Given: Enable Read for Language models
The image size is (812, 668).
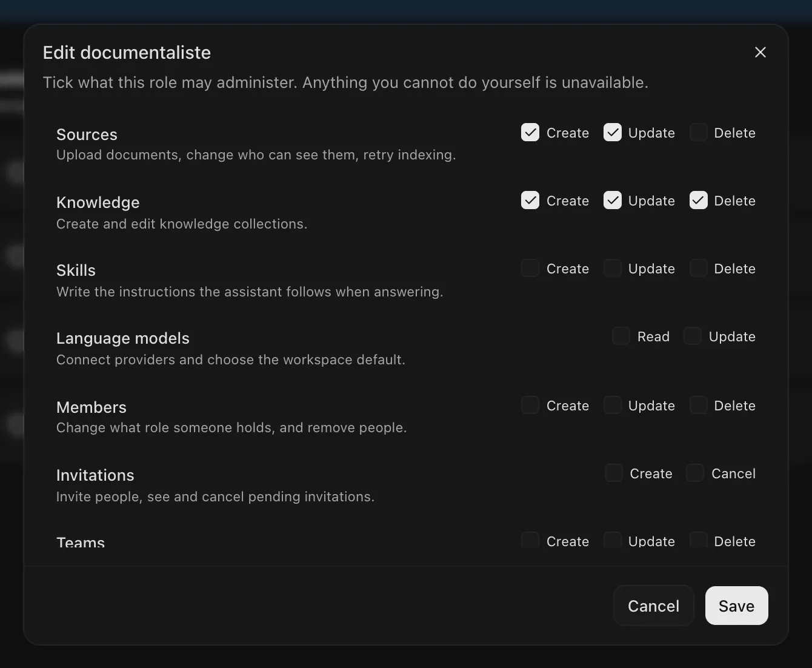Looking at the screenshot, I should pos(621,336).
